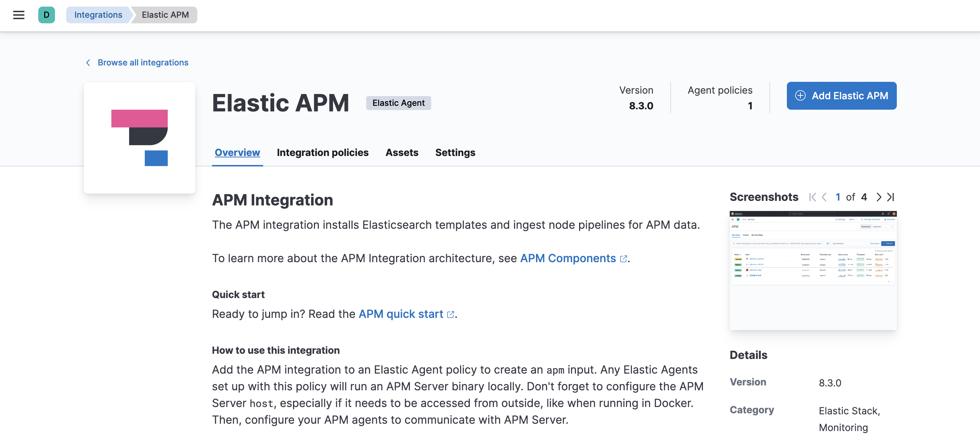Open the main navigation hamburger menu
980x438 pixels.
tap(19, 15)
